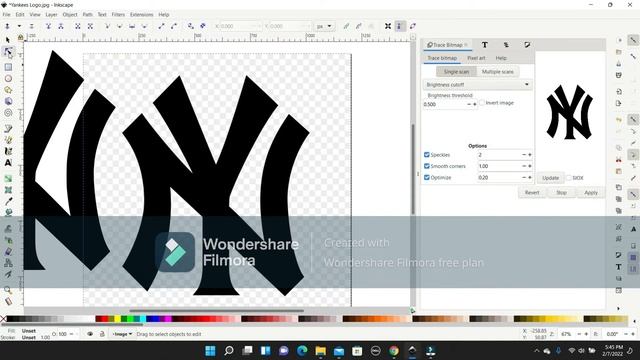The image size is (640, 360).
Task: Open the Extensions menu
Action: [x=142, y=14]
